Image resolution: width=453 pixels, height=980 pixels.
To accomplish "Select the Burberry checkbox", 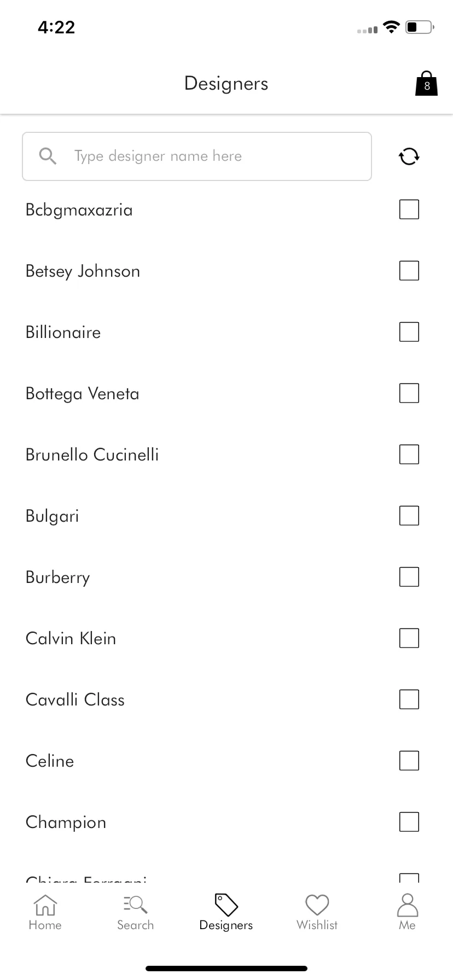I will tap(409, 576).
